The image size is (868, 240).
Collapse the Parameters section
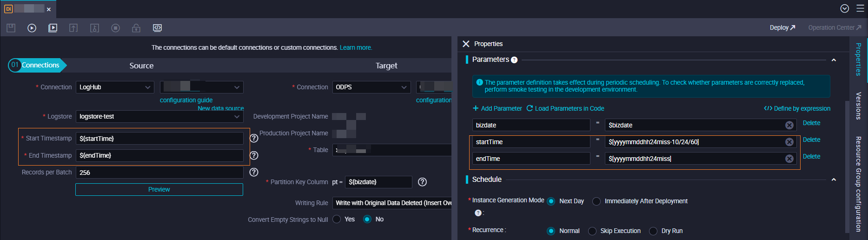tap(834, 60)
